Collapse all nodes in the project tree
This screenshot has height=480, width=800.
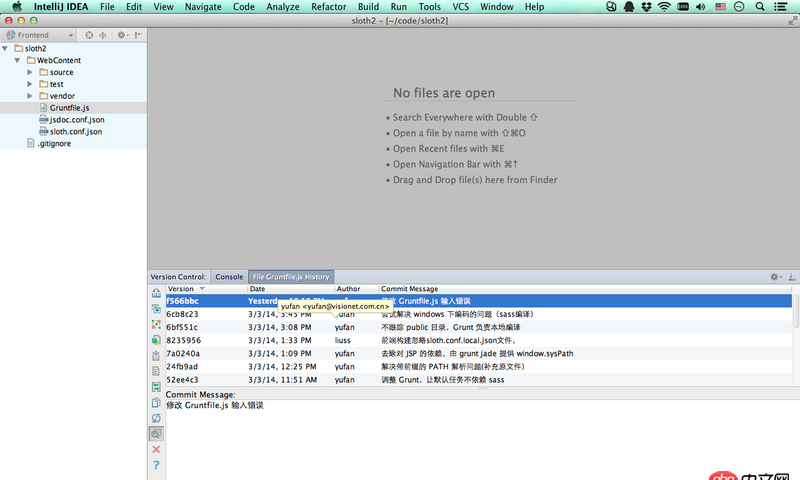(x=103, y=35)
